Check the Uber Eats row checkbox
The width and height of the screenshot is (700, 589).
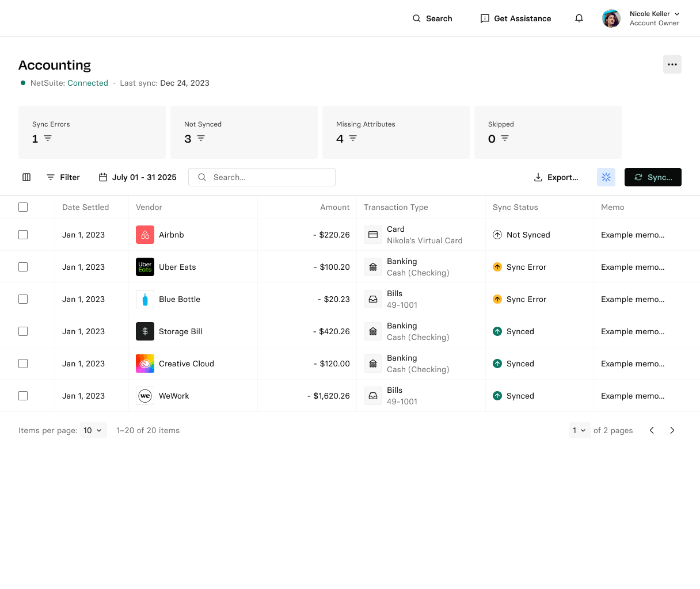point(23,267)
